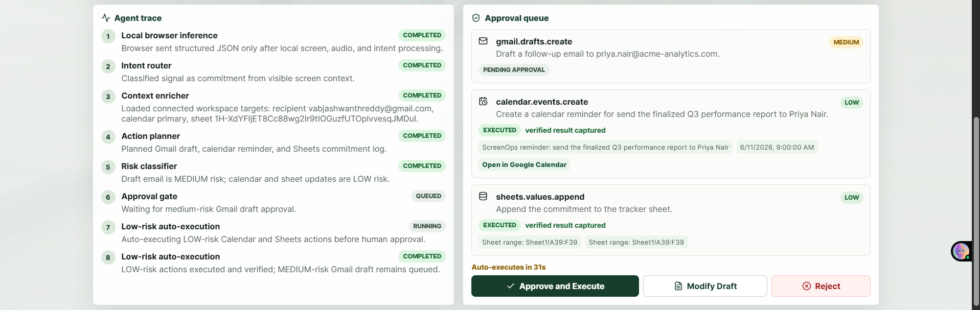Click the gmail.drafts.create envelope icon
The image size is (980, 310).
483,41
